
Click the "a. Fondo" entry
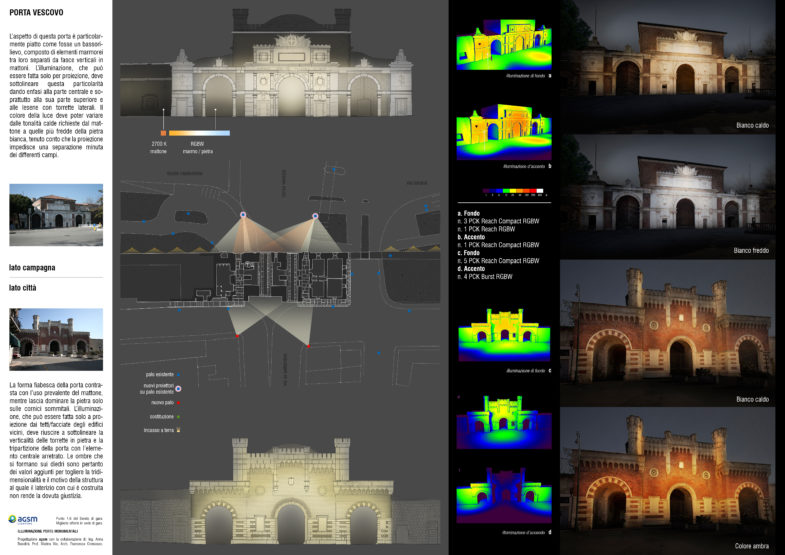pos(469,213)
